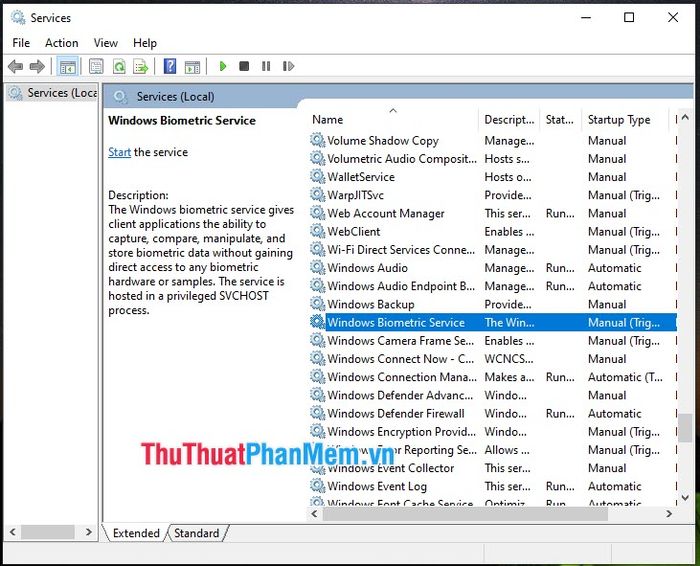The height and width of the screenshot is (566, 700).
Task: Click the Refresh toolbar icon
Action: [x=119, y=67]
